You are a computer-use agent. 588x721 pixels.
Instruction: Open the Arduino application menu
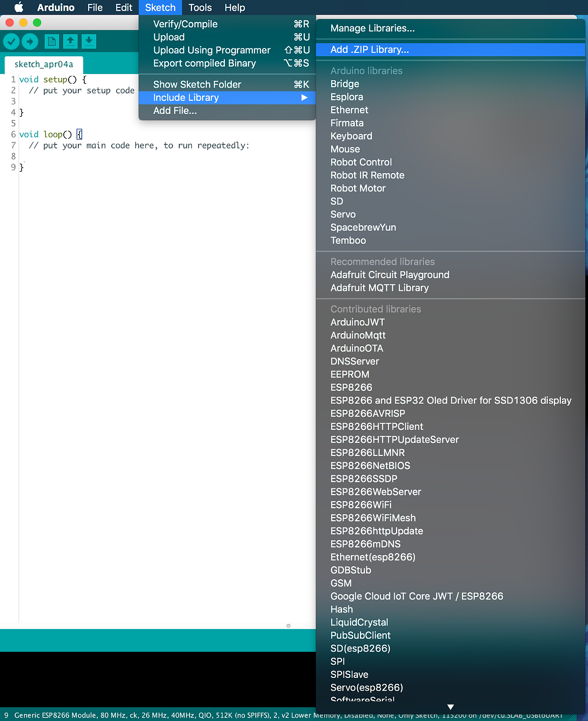56,7
